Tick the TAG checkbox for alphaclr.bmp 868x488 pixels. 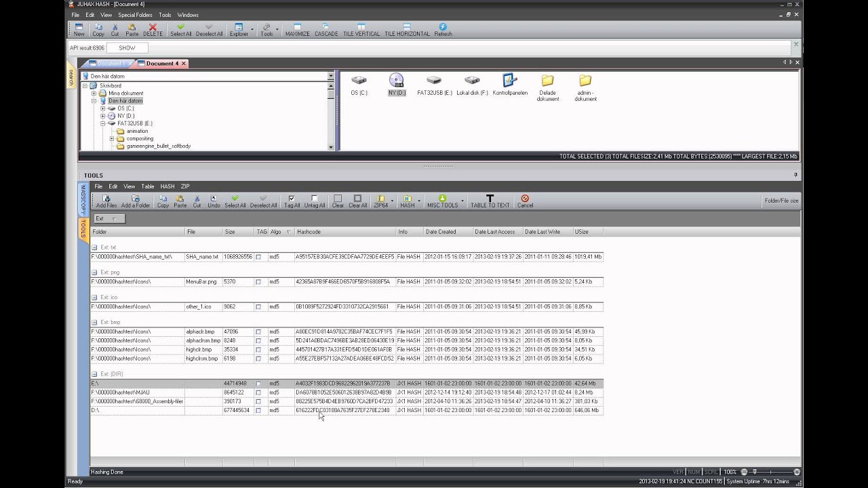pos(258,332)
